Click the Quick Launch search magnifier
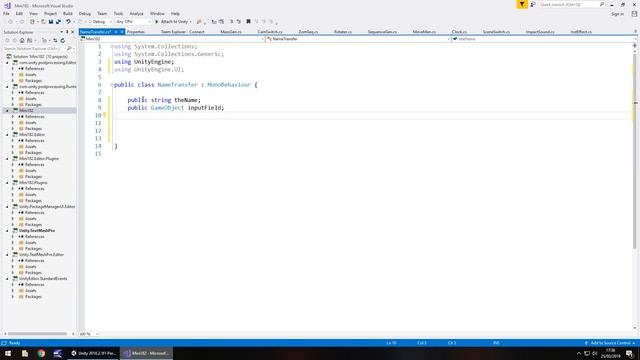Image resolution: width=640 pixels, height=360 pixels. [x=602, y=4]
